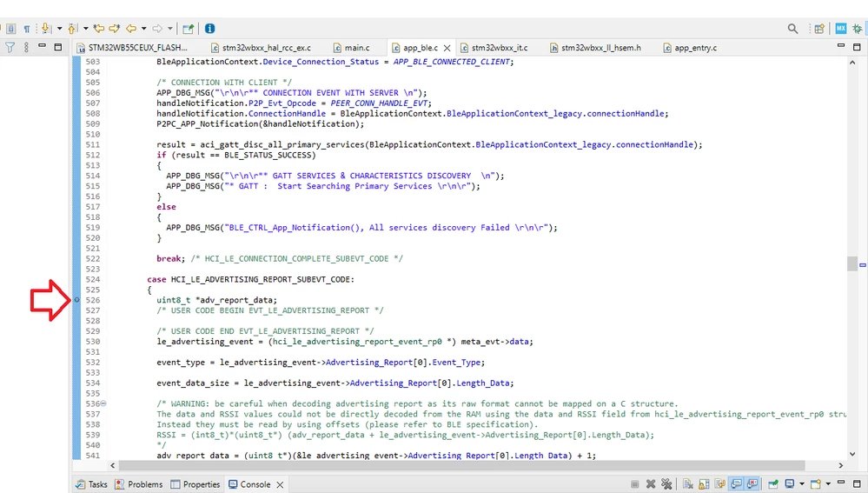Toggle block selection mode icon
Screen dimensions: 868x493
(x=10, y=28)
